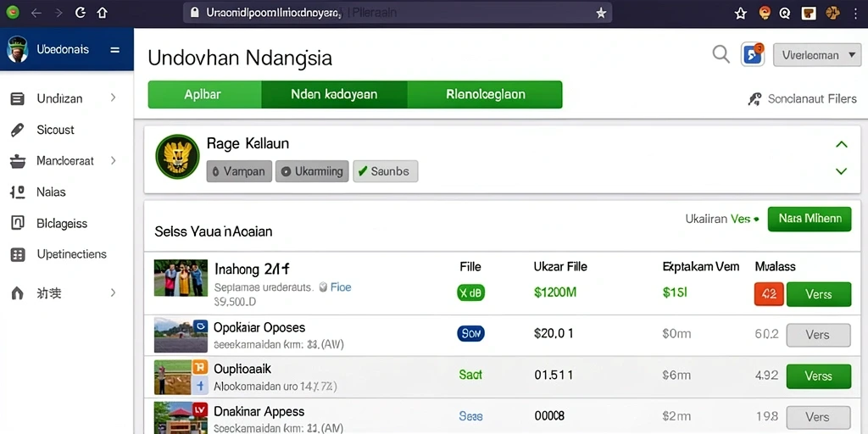
Task: Switch to the Nden kadayean tab
Action: coord(334,94)
